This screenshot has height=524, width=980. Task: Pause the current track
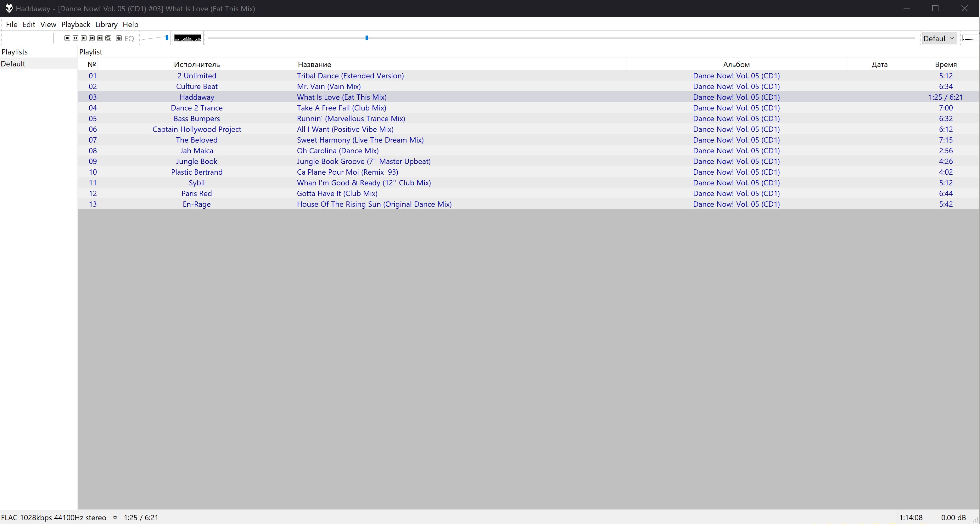[76, 38]
